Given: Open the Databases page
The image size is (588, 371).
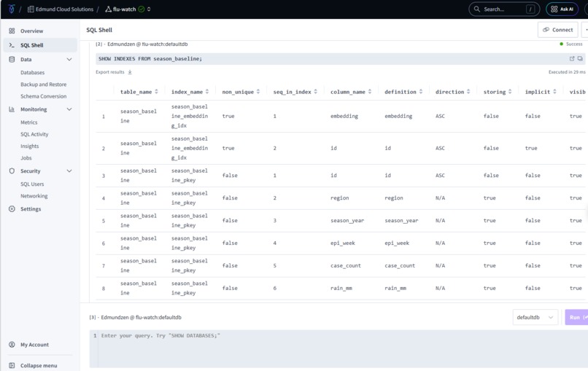Looking at the screenshot, I should click(x=32, y=72).
